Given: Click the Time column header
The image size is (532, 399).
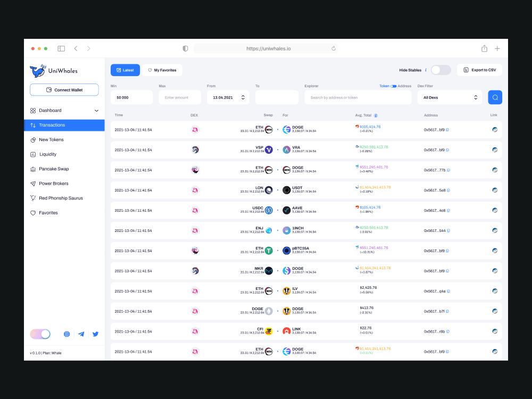Looking at the screenshot, I should coord(119,115).
